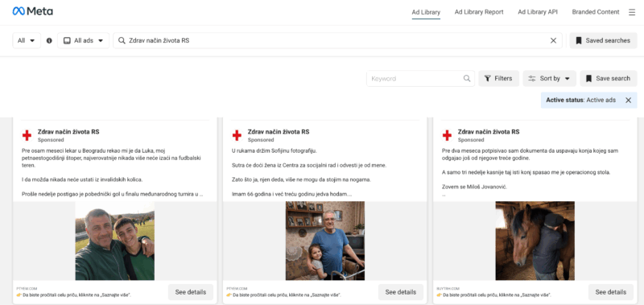Screen dimensions: 644x305
Task: Click the info circle icon
Action: (x=49, y=40)
